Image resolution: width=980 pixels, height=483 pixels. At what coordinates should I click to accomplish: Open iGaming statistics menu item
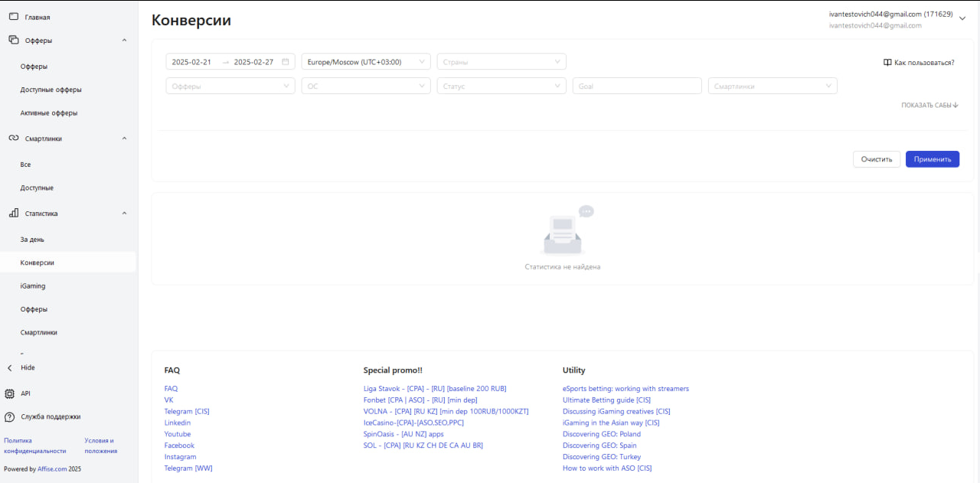click(33, 286)
